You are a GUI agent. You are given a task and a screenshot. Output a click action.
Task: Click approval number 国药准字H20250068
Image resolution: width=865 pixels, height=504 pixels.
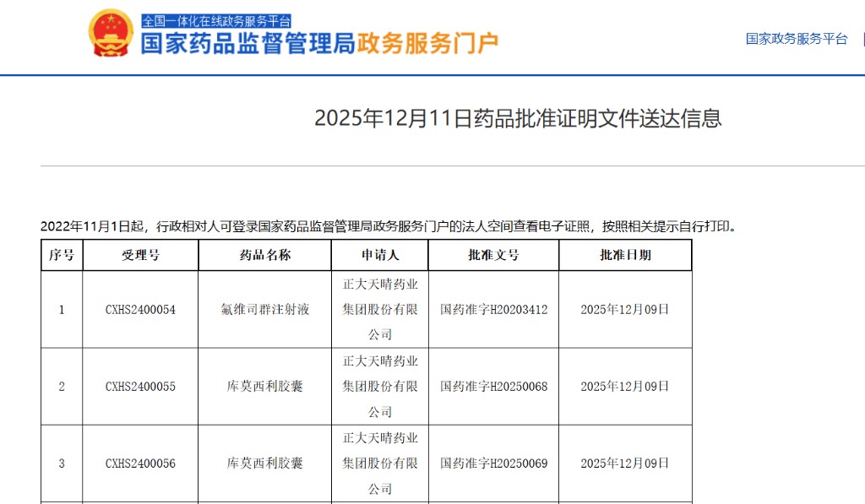493,387
